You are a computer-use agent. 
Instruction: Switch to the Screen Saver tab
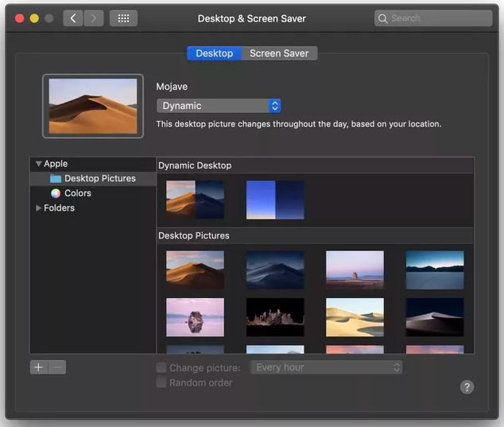point(279,53)
